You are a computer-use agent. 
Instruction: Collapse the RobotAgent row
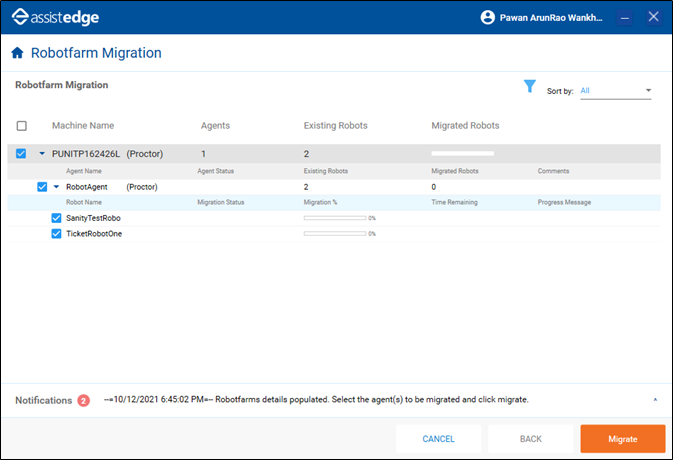click(57, 187)
